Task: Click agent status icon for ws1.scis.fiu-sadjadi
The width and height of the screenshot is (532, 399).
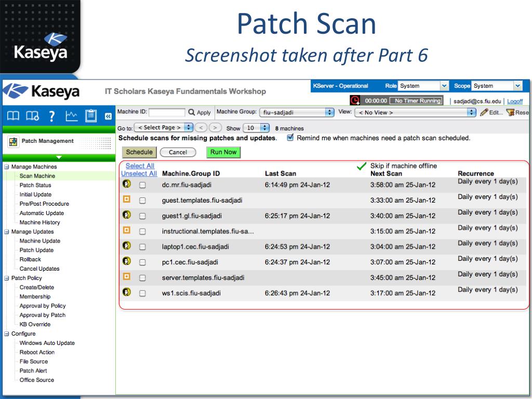Action: pyautogui.click(x=127, y=292)
